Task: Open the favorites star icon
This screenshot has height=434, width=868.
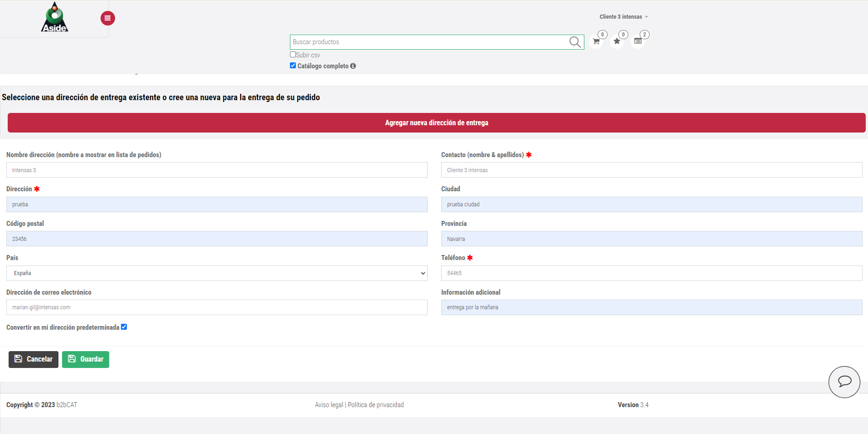Action: [617, 41]
